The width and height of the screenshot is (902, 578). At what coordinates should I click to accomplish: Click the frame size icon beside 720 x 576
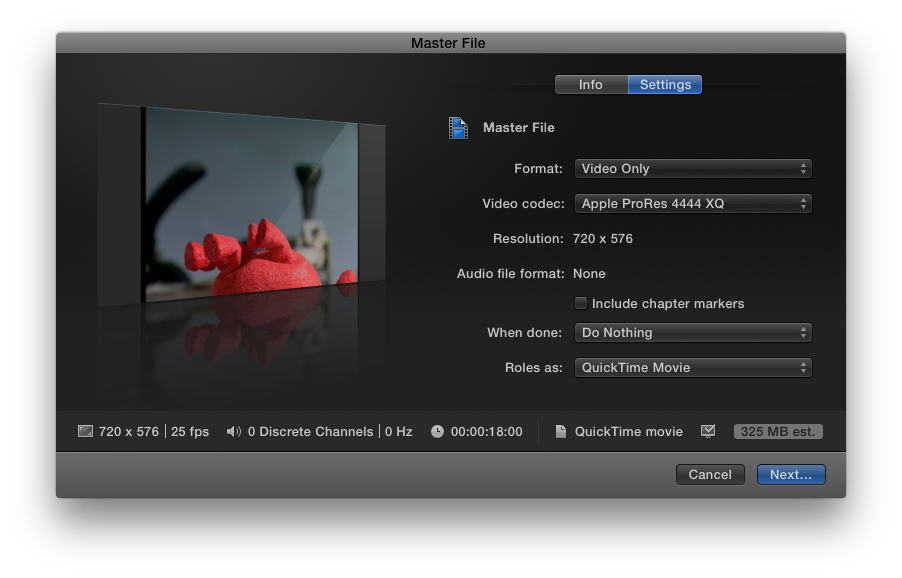pyautogui.click(x=85, y=431)
